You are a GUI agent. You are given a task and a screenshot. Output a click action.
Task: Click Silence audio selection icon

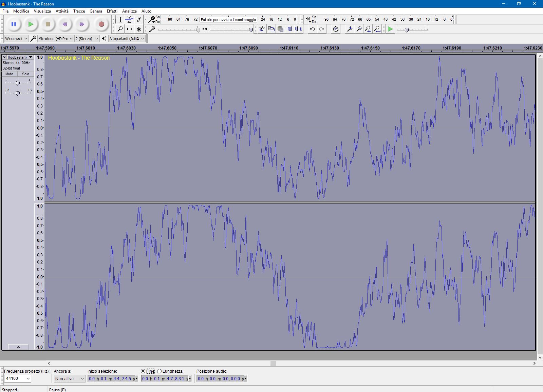299,29
